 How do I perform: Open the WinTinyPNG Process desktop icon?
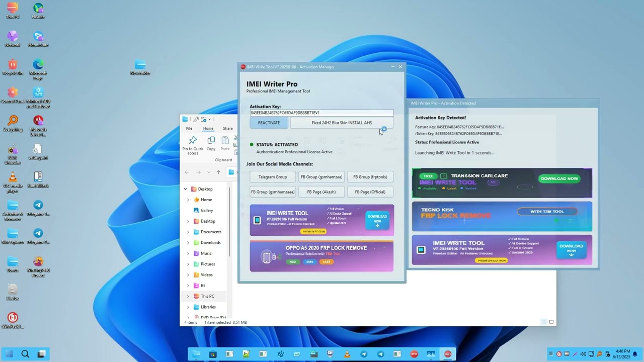38,266
